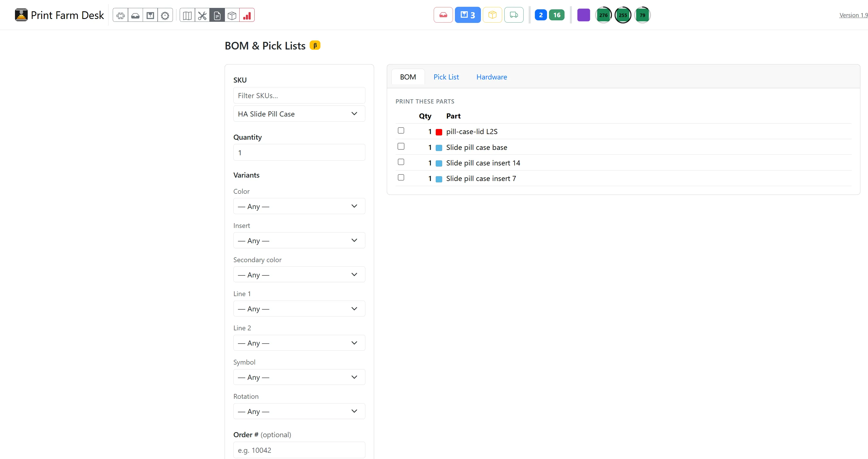This screenshot has width=868, height=459.
Task: Click the Quantity input field
Action: 299,152
